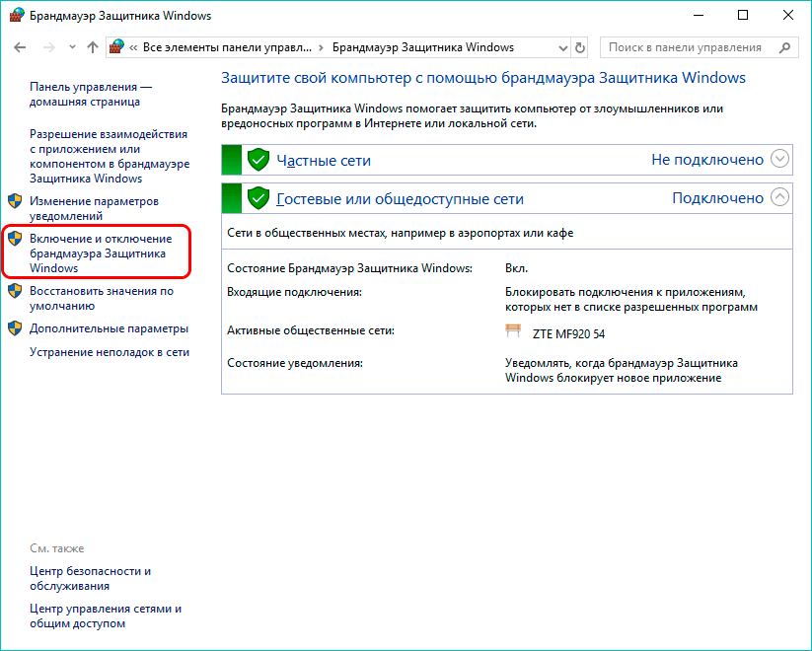Click green shield icon for 'Частные сети'
The height and width of the screenshot is (651, 812).
coord(258,160)
